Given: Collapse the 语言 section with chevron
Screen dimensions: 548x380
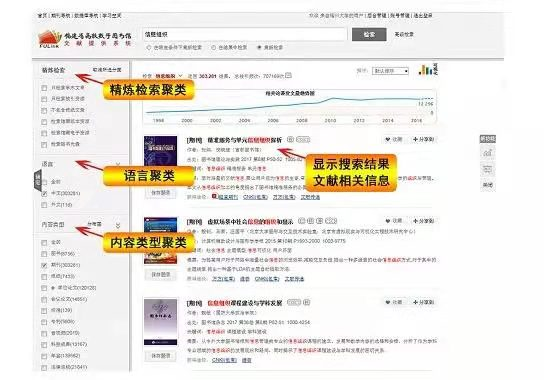Looking at the screenshot, I should (x=118, y=164).
